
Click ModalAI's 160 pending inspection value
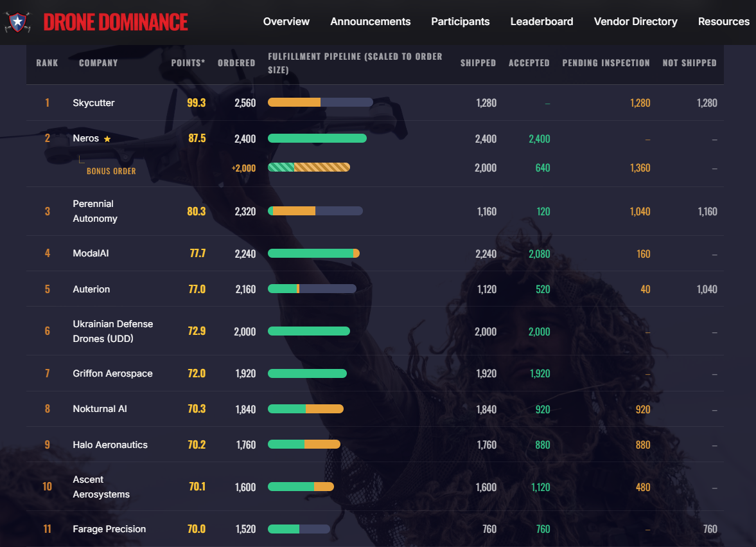click(643, 254)
